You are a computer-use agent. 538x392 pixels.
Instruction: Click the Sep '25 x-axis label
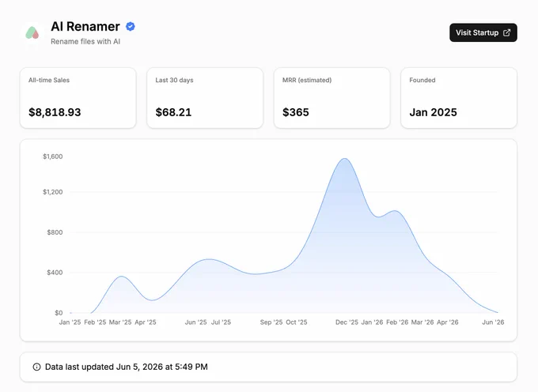tap(271, 322)
